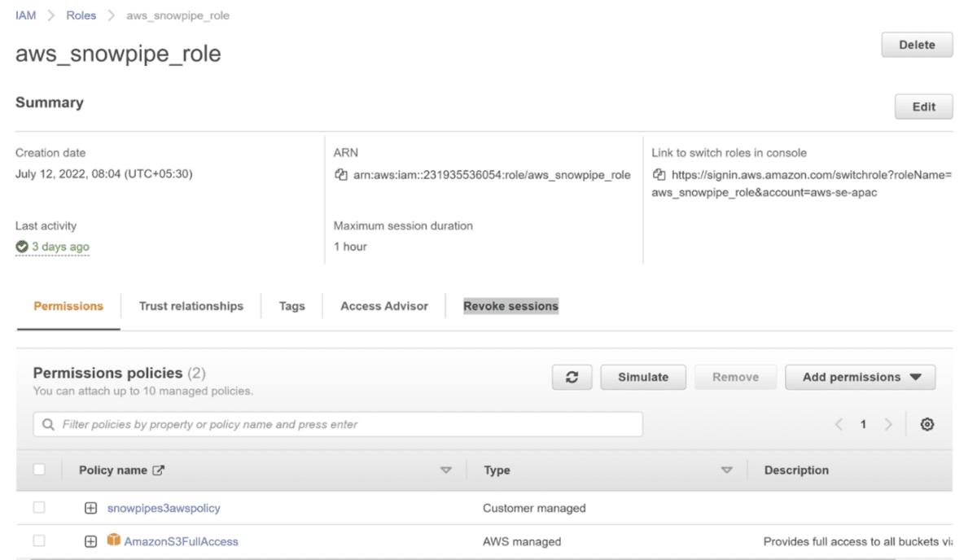Select the checkbox for AmazonS3FullAccess
The width and height of the screenshot is (977, 560).
click(39, 540)
